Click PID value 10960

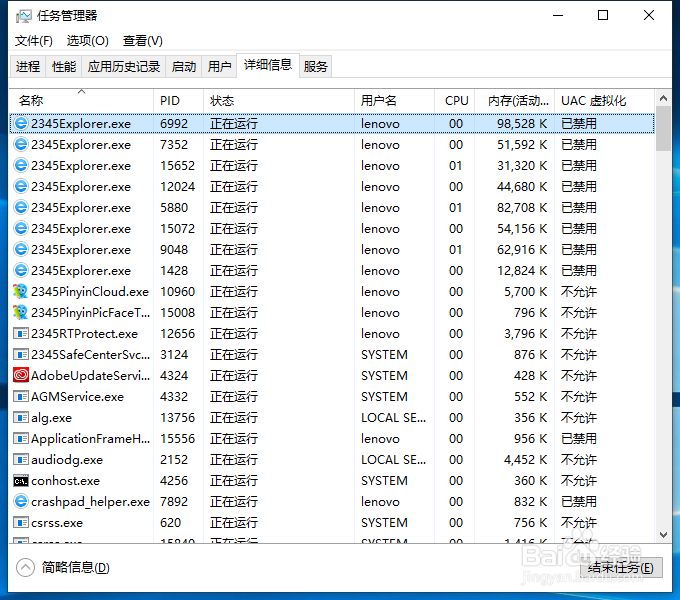[x=178, y=292]
